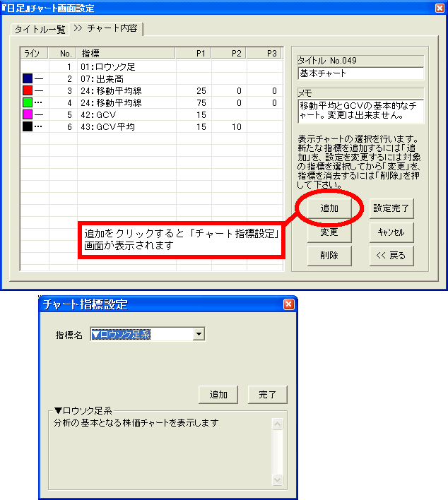Click the black swatch for GCV平均
This screenshot has width=448, height=500.
click(28, 126)
